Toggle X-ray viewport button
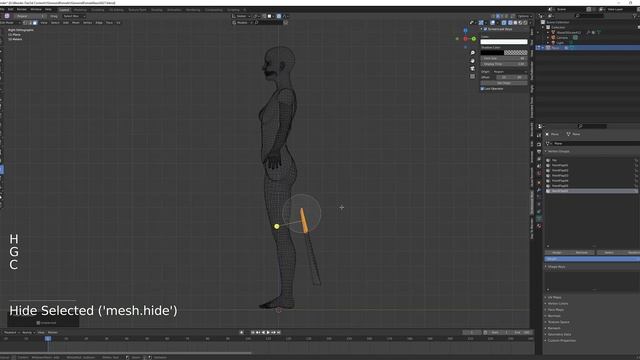The width and height of the screenshot is (640, 360). 504,23
